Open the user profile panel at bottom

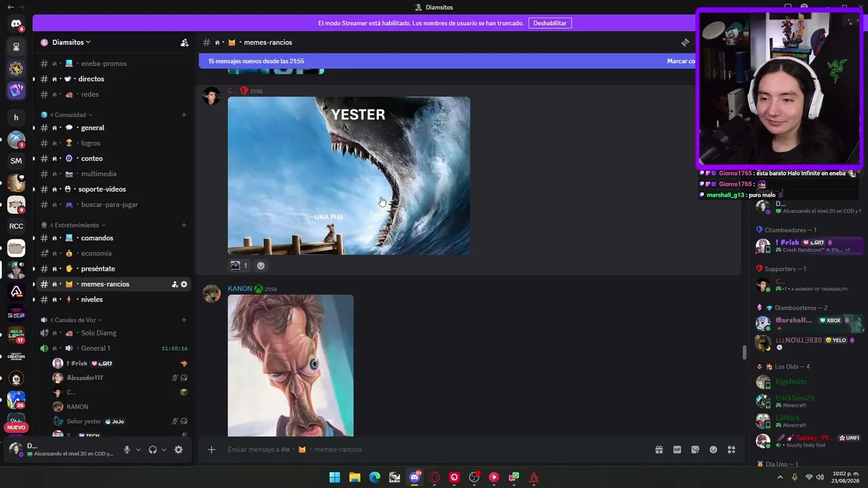pyautogui.click(x=62, y=449)
